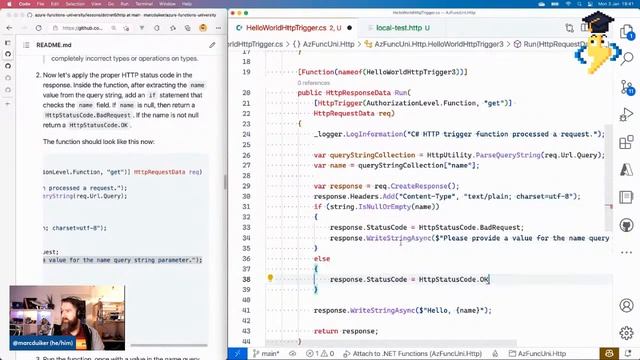Click the @marcduiker webcam overlay

tap(67, 318)
